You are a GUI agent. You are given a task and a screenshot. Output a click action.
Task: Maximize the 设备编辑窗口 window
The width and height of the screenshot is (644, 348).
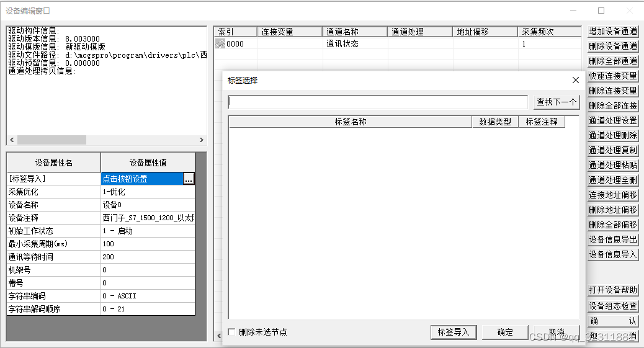(x=601, y=11)
